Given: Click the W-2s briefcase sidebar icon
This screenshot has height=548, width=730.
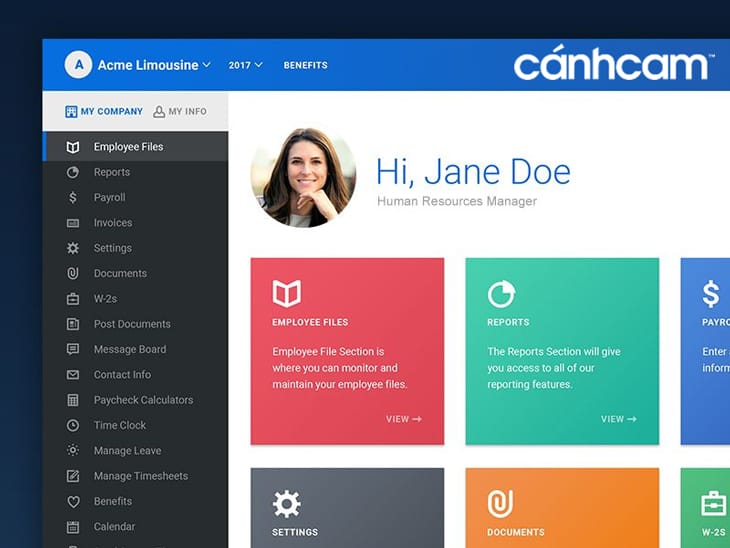Looking at the screenshot, I should 73,298.
